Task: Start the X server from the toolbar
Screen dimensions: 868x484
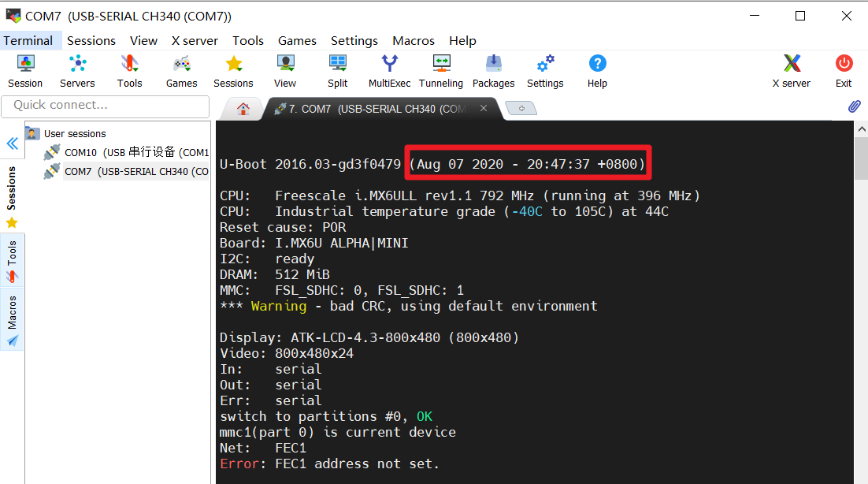Action: [x=791, y=69]
